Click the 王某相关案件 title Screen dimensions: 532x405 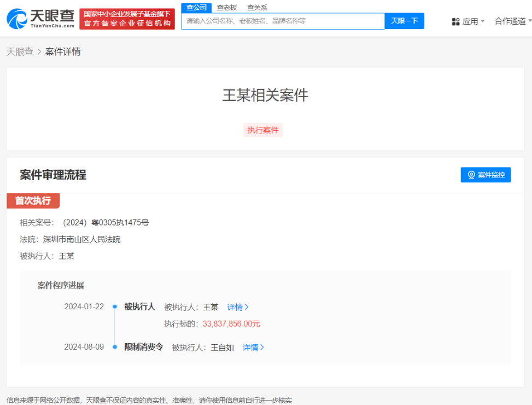tap(265, 95)
